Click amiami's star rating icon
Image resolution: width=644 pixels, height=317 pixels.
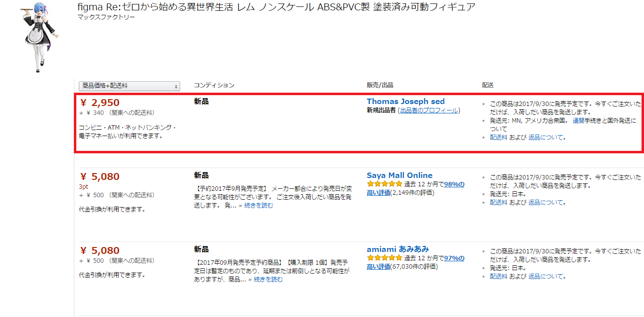pyautogui.click(x=385, y=258)
